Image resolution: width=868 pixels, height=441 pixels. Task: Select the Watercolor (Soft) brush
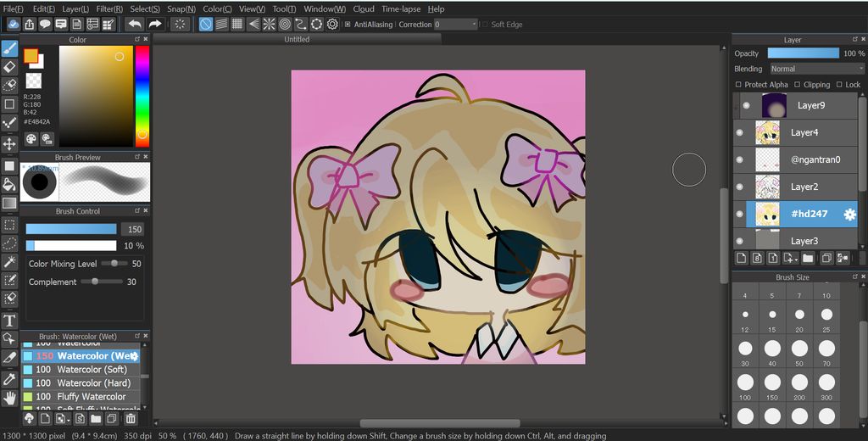81,370
